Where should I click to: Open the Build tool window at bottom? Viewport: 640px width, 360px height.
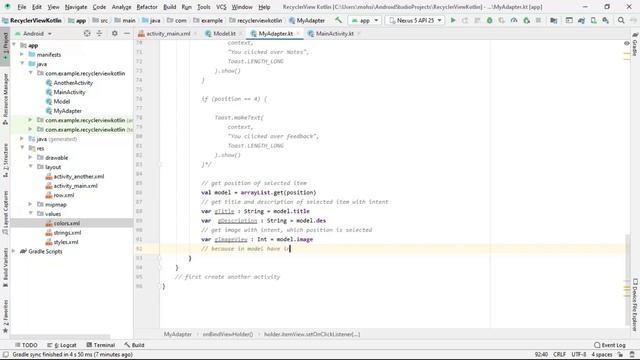(134, 345)
